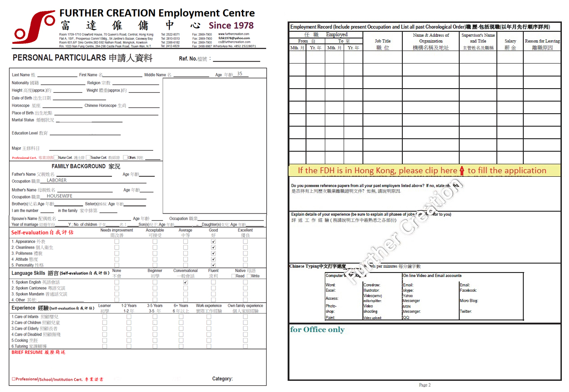Click the 'Page 2' footer text
Image resolution: width=569 pixels, height=392 pixels.
click(425, 385)
